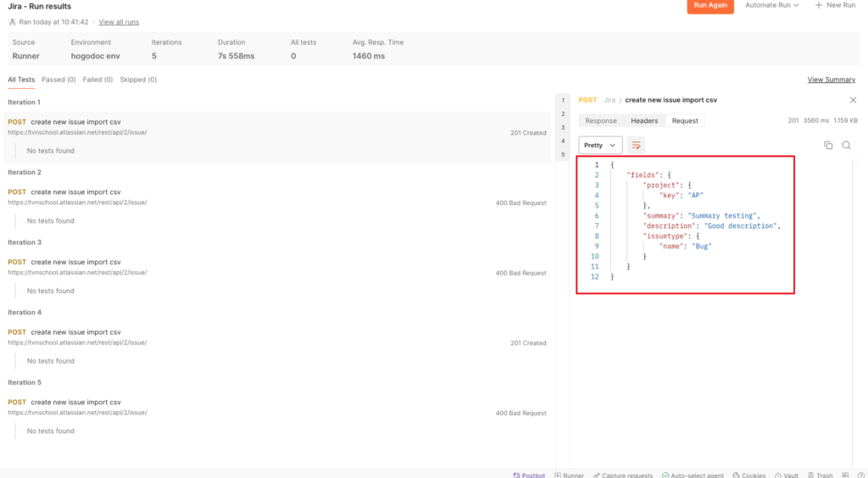Expand the Automate Run dropdown
The height and width of the screenshot is (478, 868).
click(771, 5)
